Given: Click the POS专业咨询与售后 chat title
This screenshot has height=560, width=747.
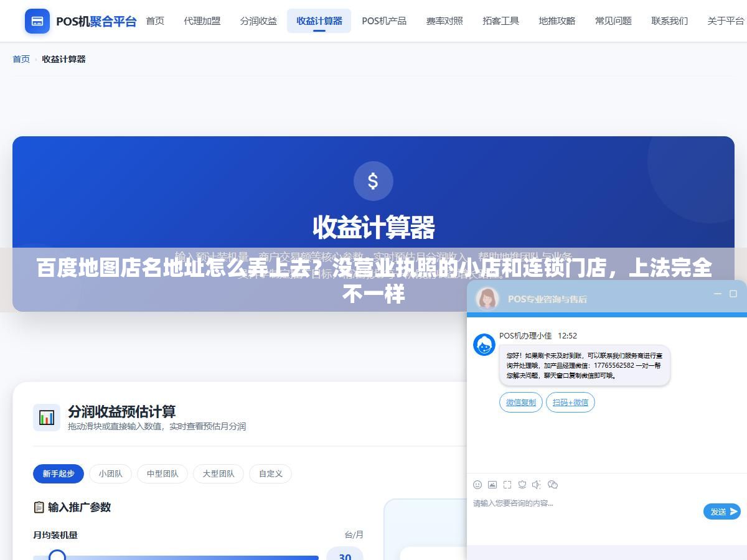Looking at the screenshot, I should click(547, 299).
